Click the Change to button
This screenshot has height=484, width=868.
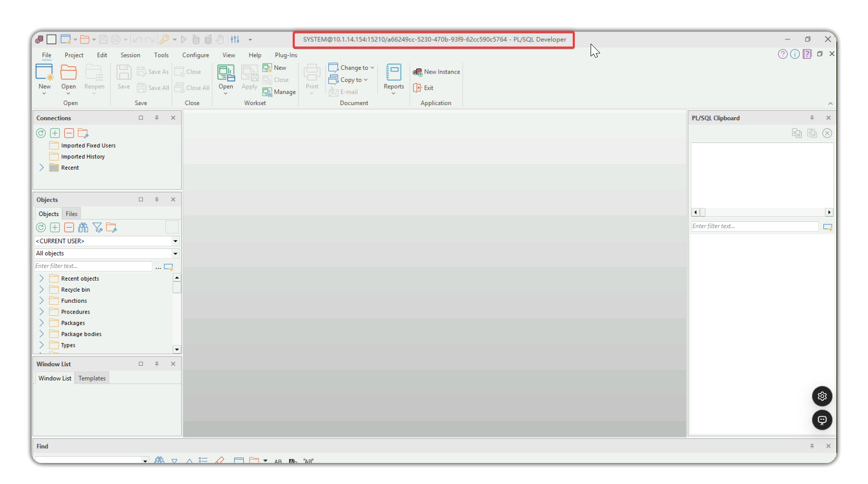pyautogui.click(x=350, y=68)
